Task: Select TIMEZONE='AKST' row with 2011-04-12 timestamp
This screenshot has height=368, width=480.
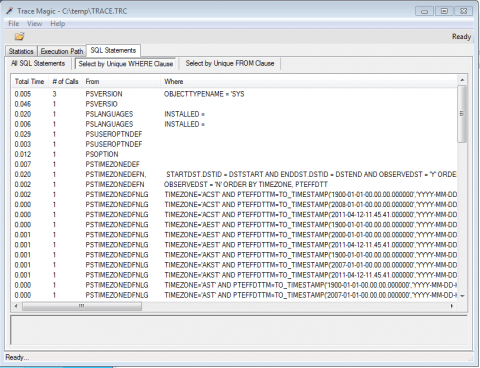Action: pyautogui.click(x=235, y=275)
